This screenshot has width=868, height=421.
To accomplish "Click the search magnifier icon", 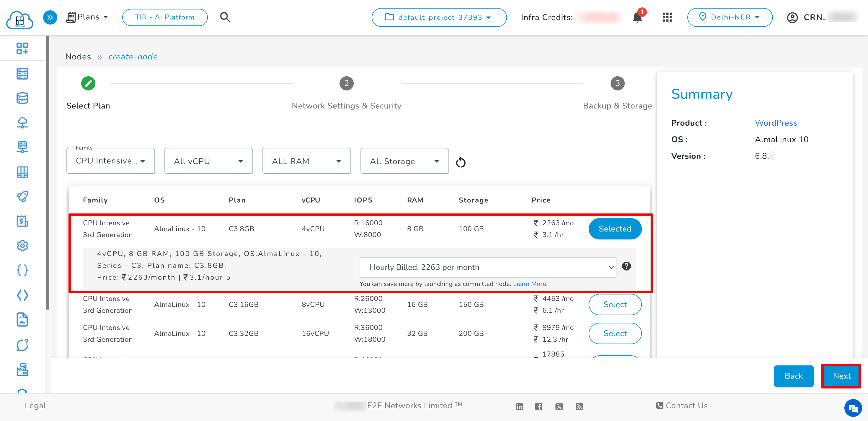I will point(225,17).
